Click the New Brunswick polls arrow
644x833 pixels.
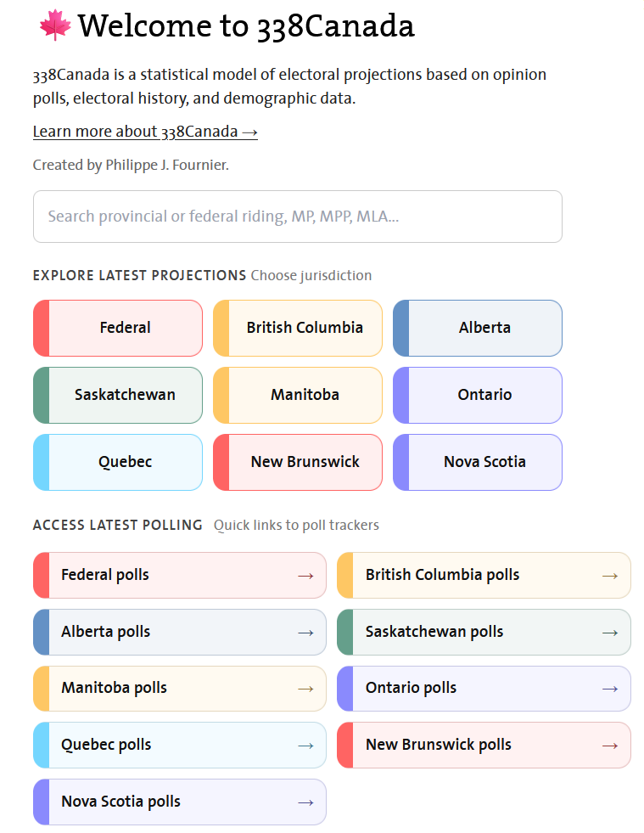(x=610, y=746)
